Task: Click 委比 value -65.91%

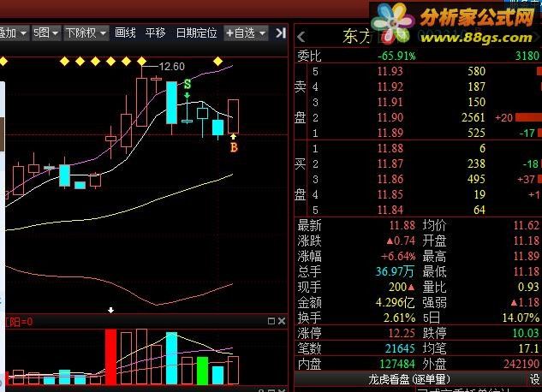Action: tap(396, 56)
